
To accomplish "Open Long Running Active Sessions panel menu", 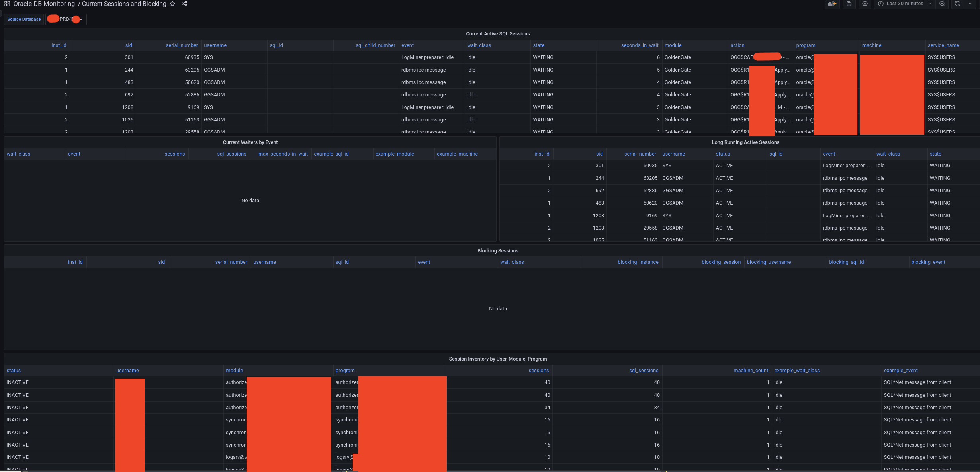I will pyautogui.click(x=745, y=142).
